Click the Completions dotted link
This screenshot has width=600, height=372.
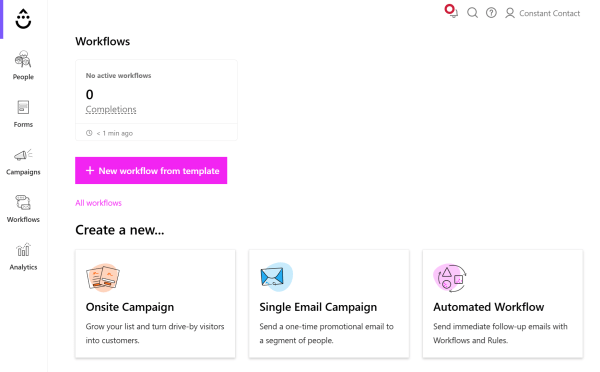[111, 109]
